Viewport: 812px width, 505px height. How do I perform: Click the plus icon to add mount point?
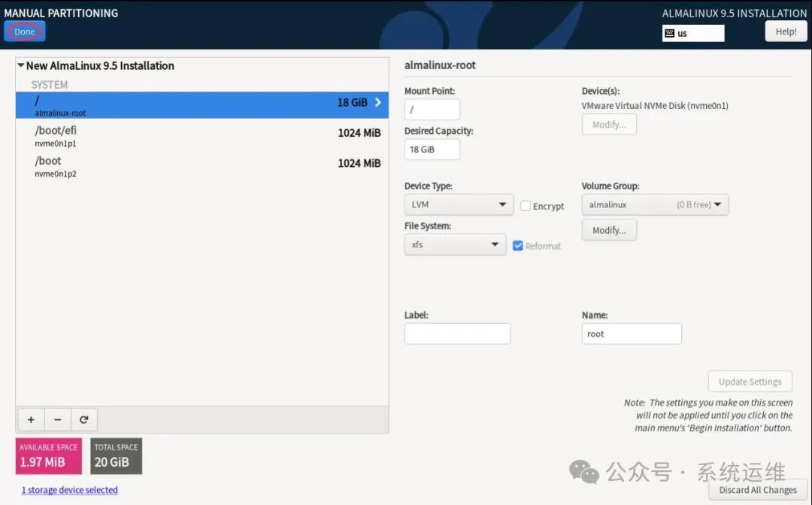click(x=31, y=419)
